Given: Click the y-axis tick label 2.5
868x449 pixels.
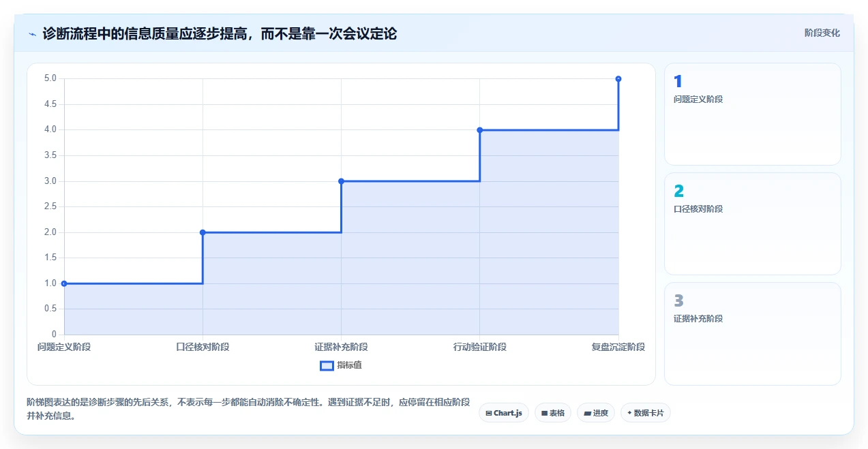Looking at the screenshot, I should pyautogui.click(x=50, y=206).
